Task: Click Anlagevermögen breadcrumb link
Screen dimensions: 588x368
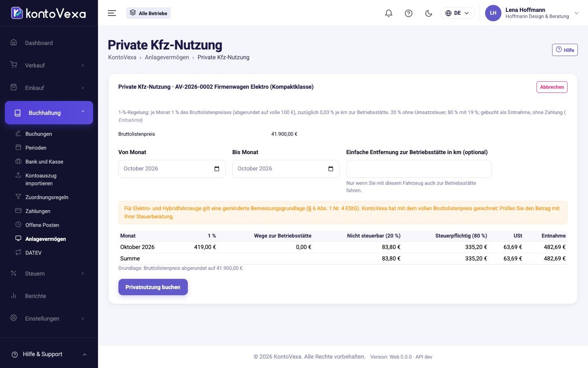Action: [167, 57]
